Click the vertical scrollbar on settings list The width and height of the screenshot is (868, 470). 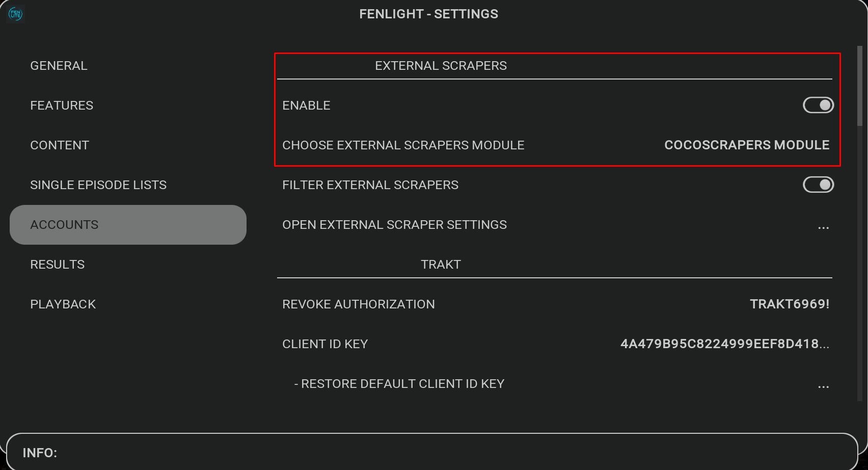860,86
